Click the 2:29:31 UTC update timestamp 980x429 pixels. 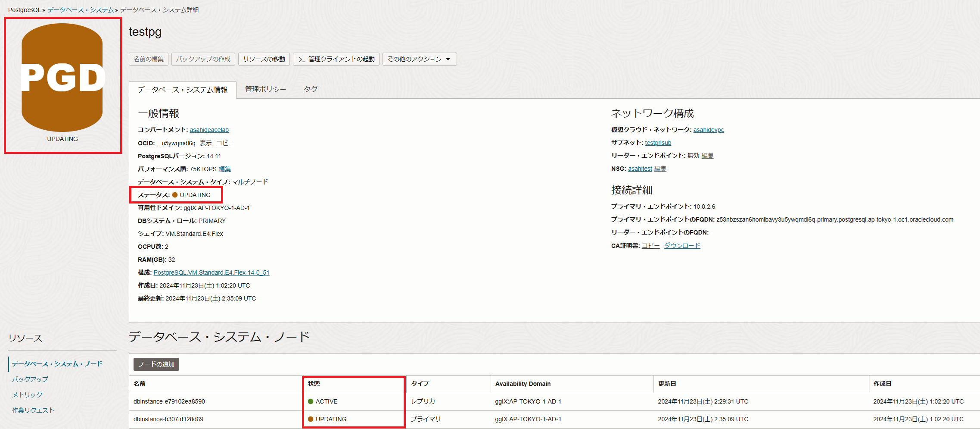(703, 401)
